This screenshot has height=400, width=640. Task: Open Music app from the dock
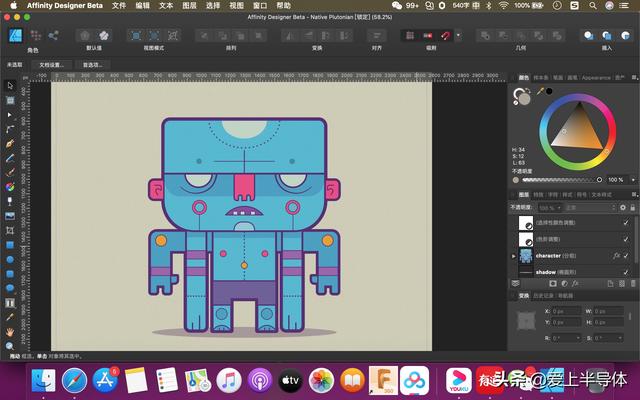coord(229,380)
